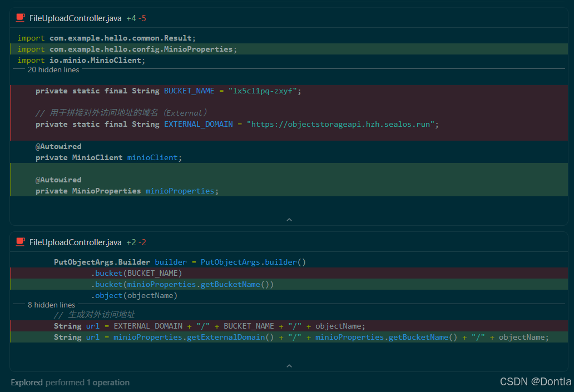Expand the 8 hidden lines
574x392 pixels.
(51, 305)
